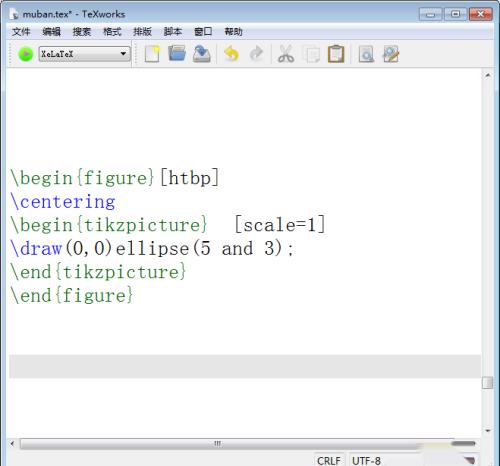
Task: Click the Replace icon in the toolbar
Action: click(391, 54)
